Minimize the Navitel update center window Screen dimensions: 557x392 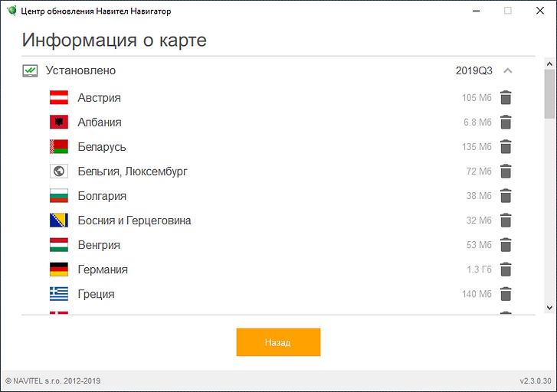click(477, 11)
